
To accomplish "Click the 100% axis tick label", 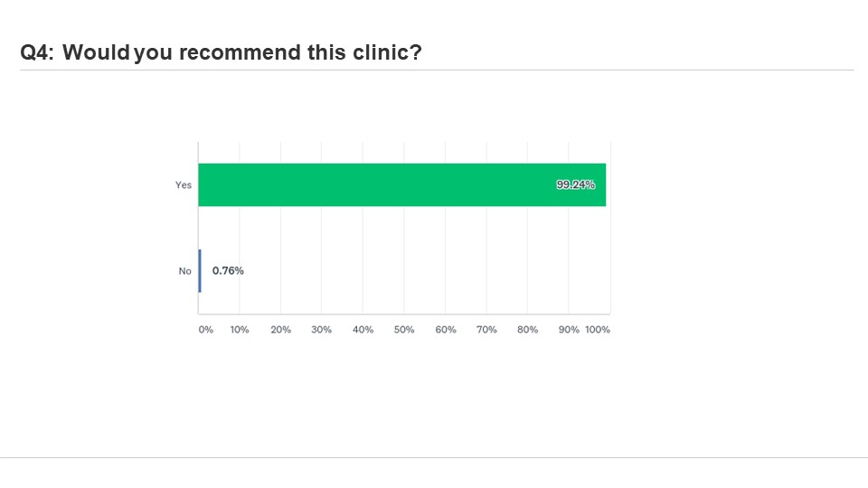I will click(598, 330).
